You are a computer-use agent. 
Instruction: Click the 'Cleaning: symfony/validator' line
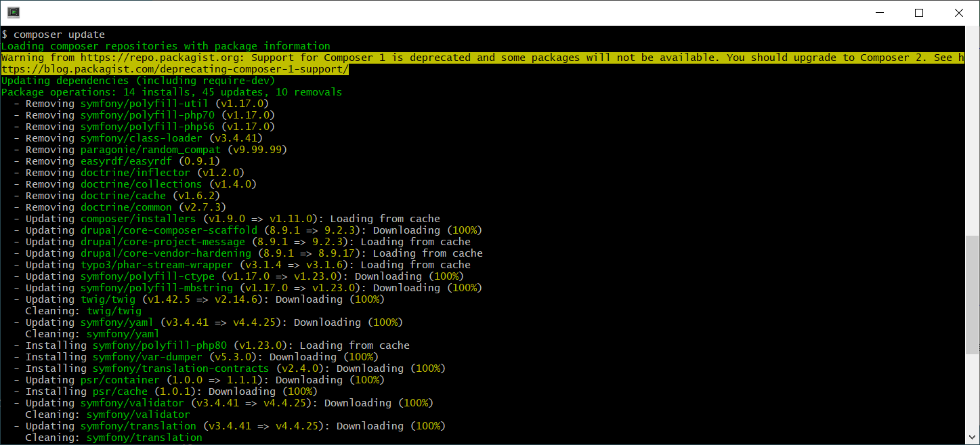tap(108, 415)
